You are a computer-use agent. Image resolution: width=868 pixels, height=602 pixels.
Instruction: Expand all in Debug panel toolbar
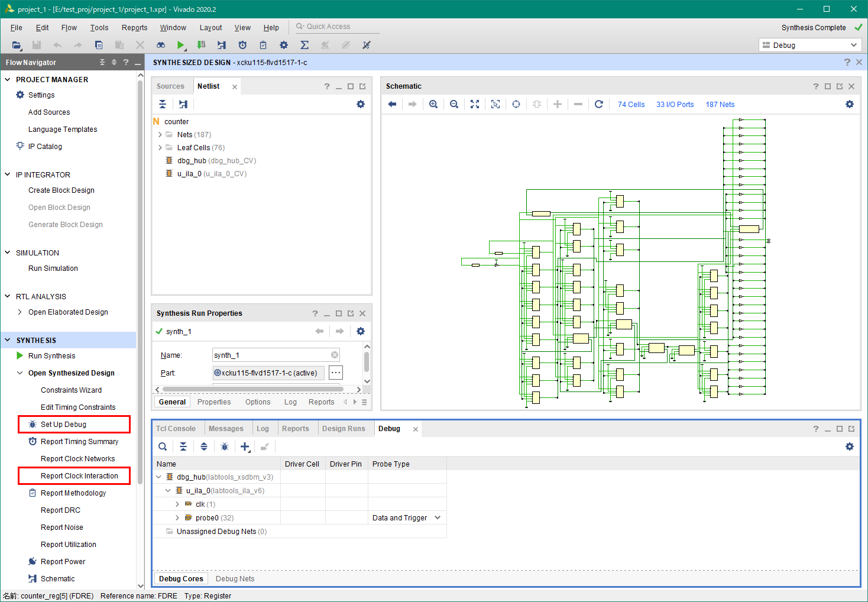pyautogui.click(x=204, y=446)
